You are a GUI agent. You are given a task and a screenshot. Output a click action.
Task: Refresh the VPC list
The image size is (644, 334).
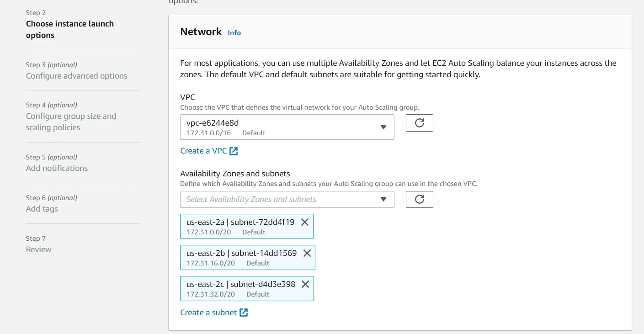click(419, 122)
